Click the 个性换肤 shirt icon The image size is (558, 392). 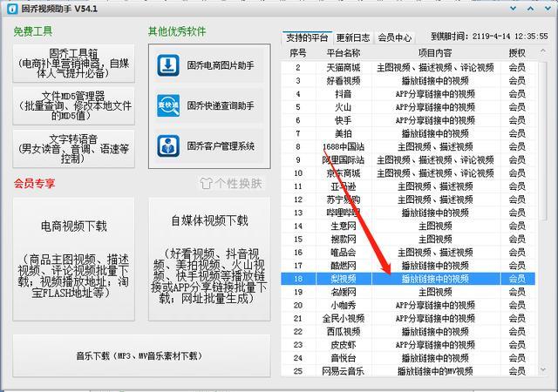coord(206,183)
